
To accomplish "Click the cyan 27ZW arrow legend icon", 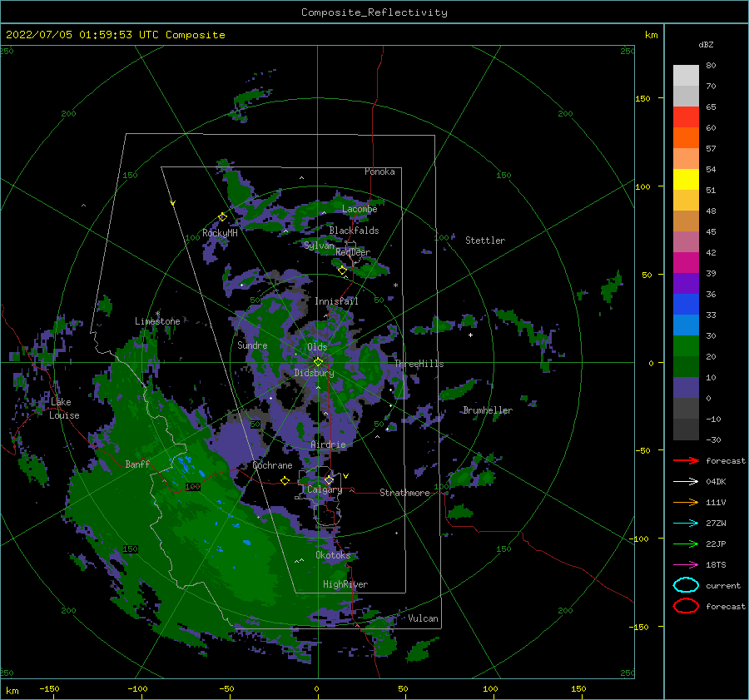I will click(x=686, y=524).
